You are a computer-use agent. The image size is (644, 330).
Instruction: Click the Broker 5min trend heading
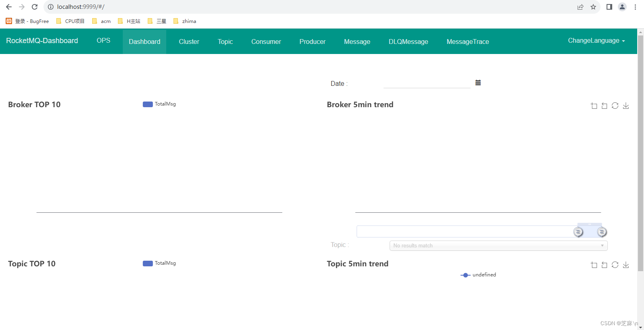(360, 104)
